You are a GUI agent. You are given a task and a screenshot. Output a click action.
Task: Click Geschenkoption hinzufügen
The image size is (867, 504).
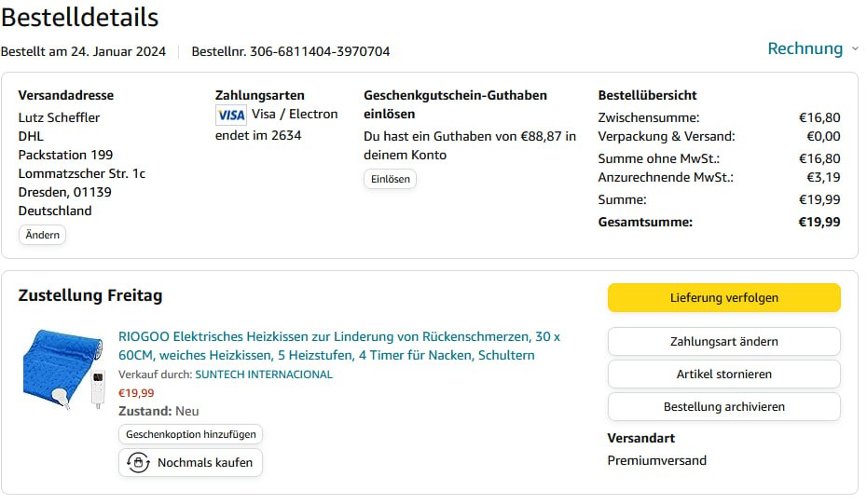point(191,434)
